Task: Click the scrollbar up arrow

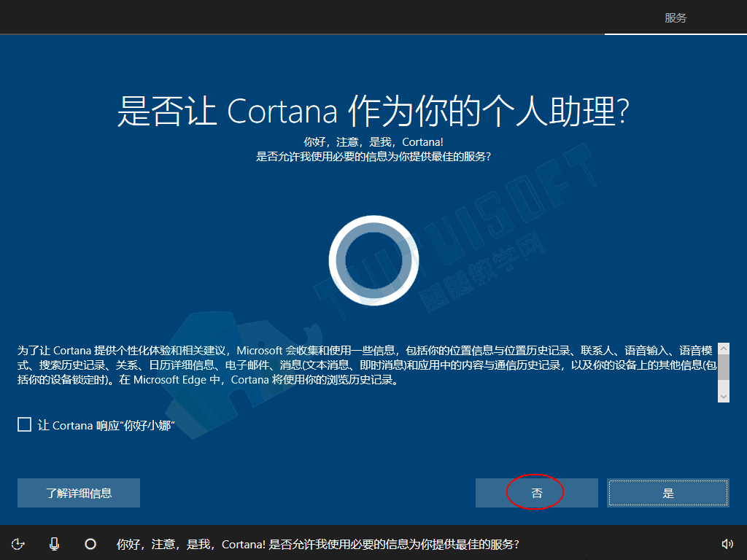Action: coord(724,349)
